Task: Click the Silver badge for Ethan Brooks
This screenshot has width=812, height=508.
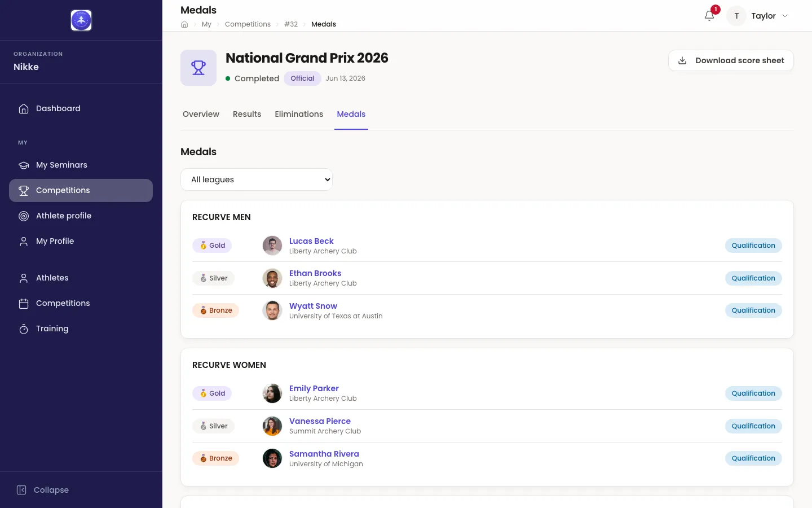Action: 213,278
